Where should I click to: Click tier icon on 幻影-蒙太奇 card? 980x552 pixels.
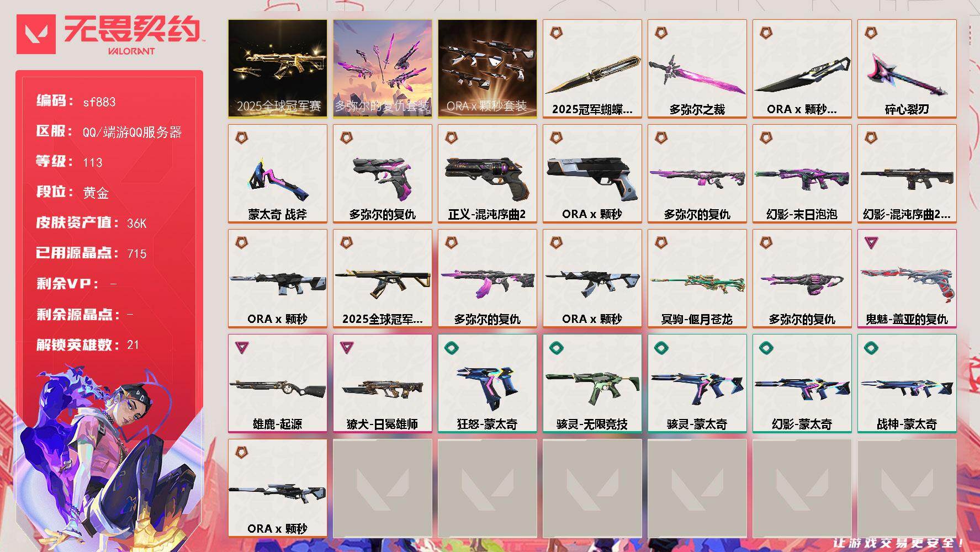pyautogui.click(x=766, y=347)
